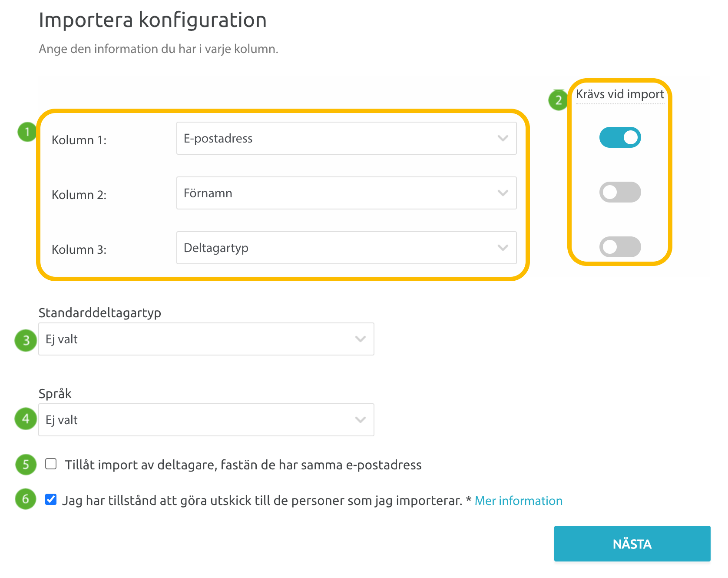Select the green badge numbered 2
Image resolution: width=728 pixels, height=578 pixels.
[x=558, y=100]
